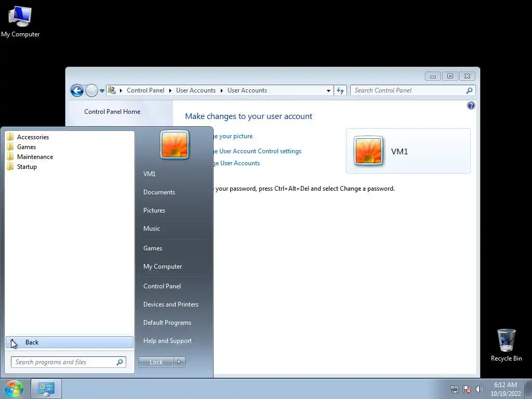Go back using the blue arrow button

(x=77, y=90)
